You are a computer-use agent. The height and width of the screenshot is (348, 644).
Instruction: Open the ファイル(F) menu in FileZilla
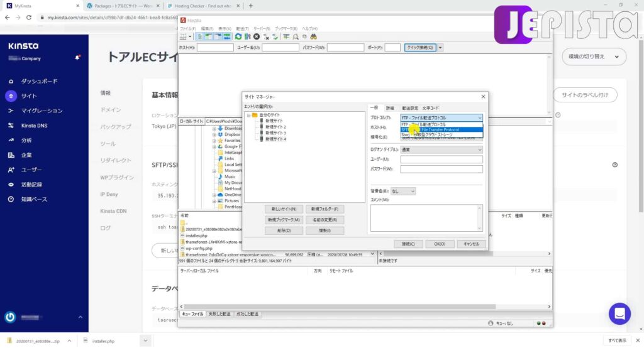188,29
